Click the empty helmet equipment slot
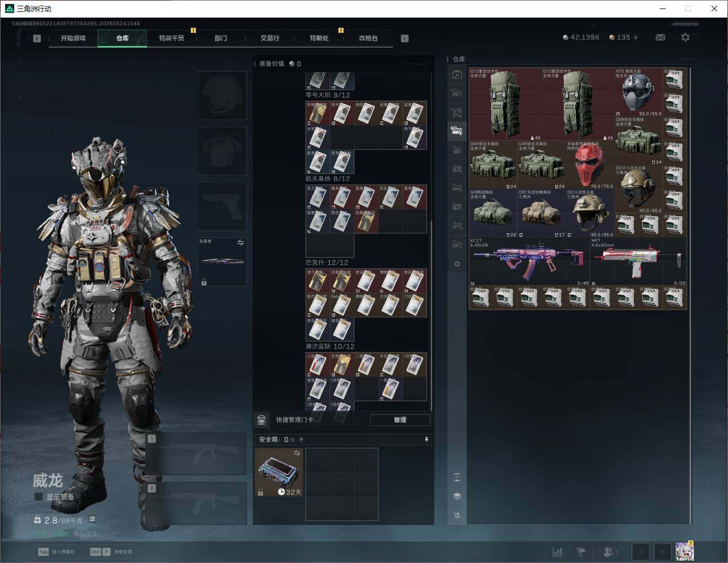 coord(223,95)
